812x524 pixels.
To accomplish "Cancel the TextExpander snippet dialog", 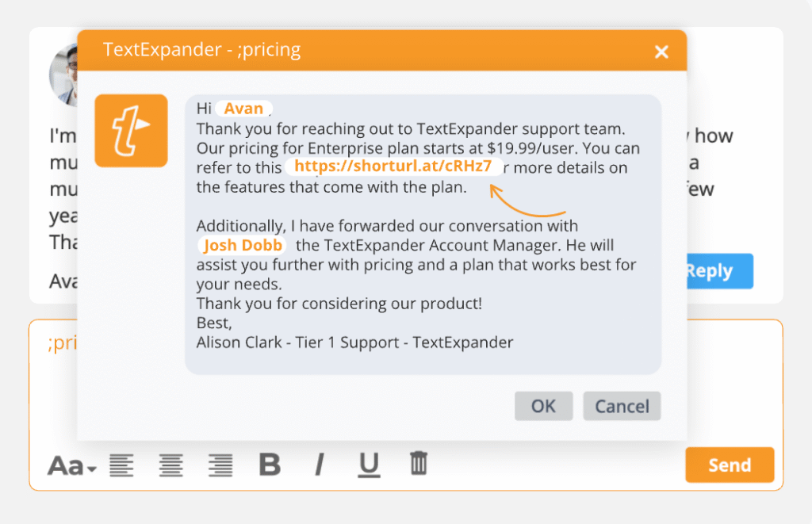I will [622, 406].
